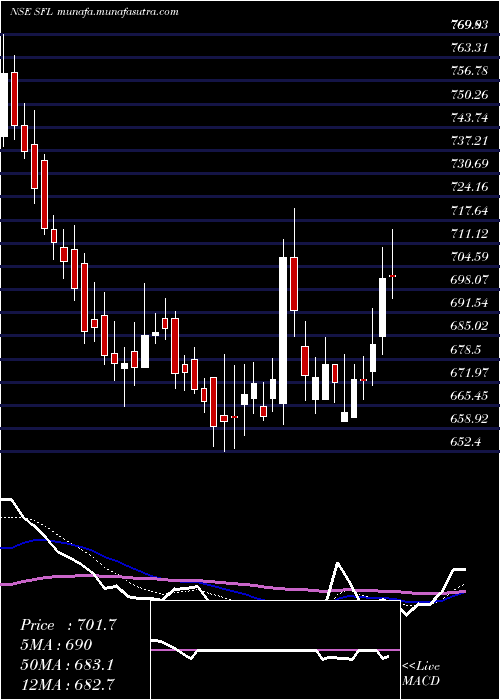Click the 724.16 price axis label
Screen dimensions: 500x700
469,188
